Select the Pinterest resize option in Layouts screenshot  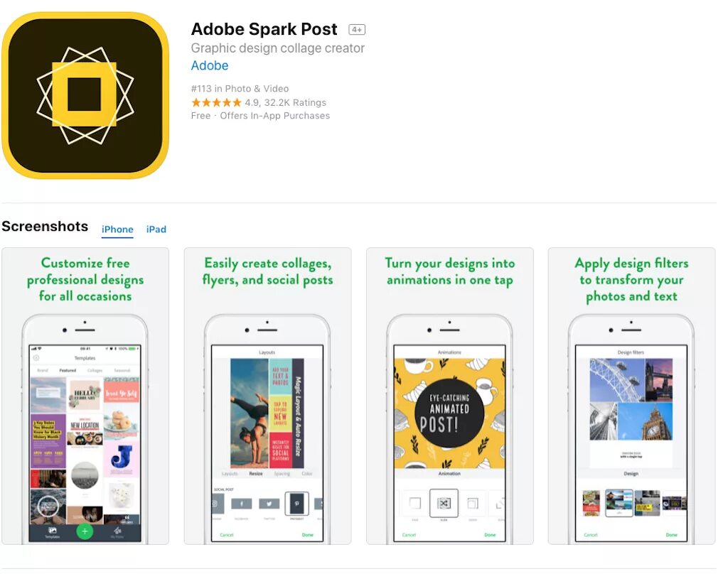click(x=296, y=504)
